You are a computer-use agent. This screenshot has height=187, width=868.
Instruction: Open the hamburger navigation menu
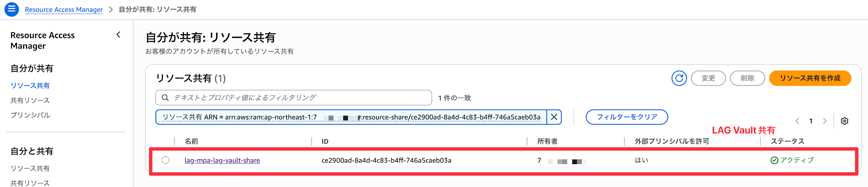[x=12, y=9]
